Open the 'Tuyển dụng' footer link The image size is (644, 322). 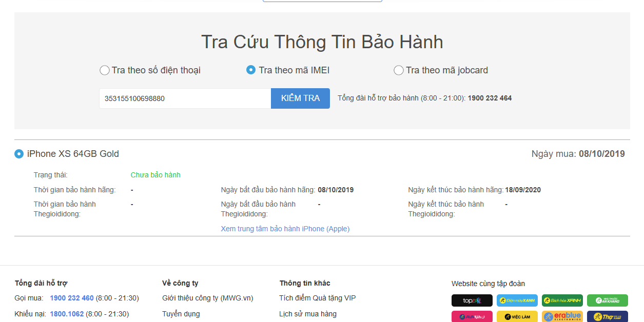[x=181, y=314]
